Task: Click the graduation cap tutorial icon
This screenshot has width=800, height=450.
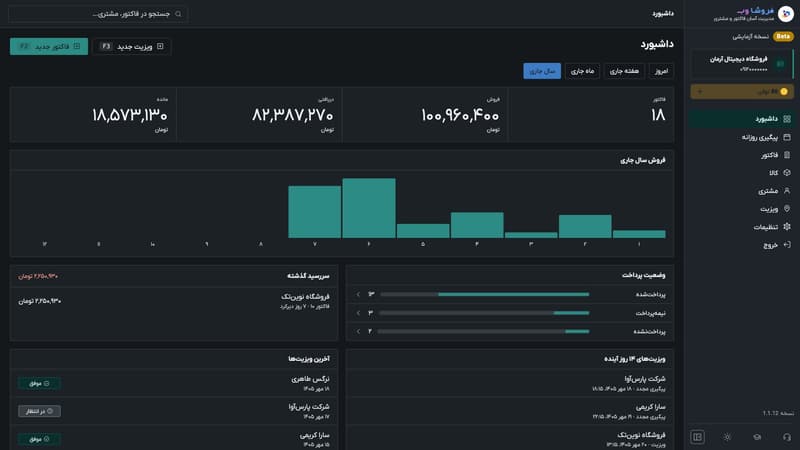Action: pyautogui.click(x=757, y=437)
